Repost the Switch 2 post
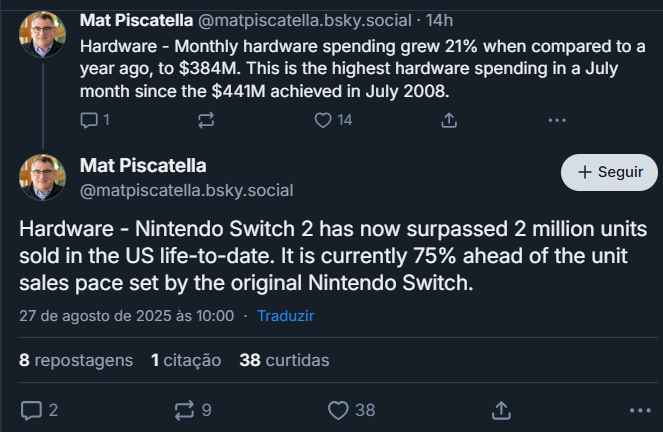 click(x=193, y=410)
